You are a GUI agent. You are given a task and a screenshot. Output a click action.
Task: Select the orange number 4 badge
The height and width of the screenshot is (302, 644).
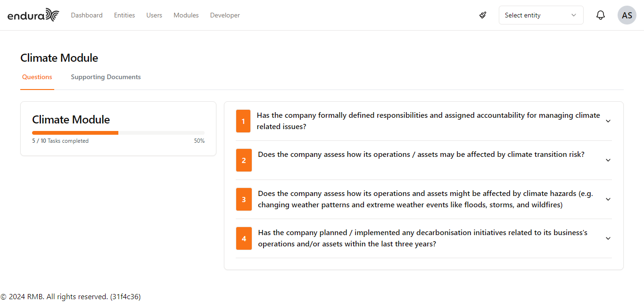pyautogui.click(x=244, y=238)
